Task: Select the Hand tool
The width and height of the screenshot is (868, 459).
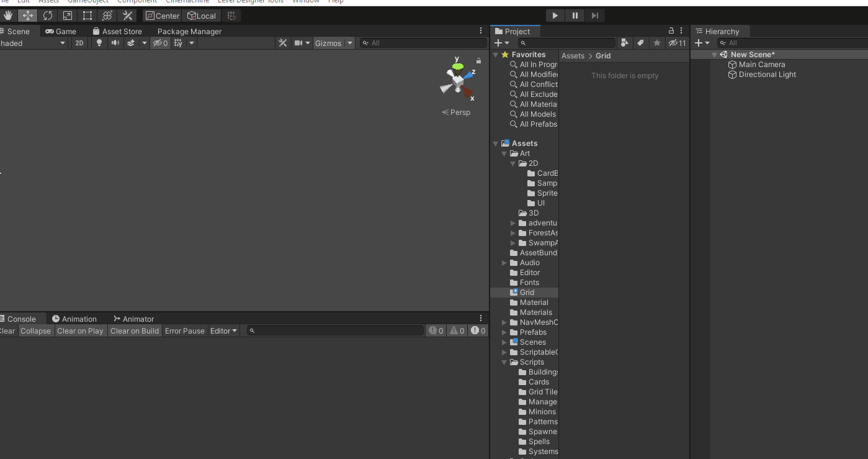Action: click(x=8, y=16)
